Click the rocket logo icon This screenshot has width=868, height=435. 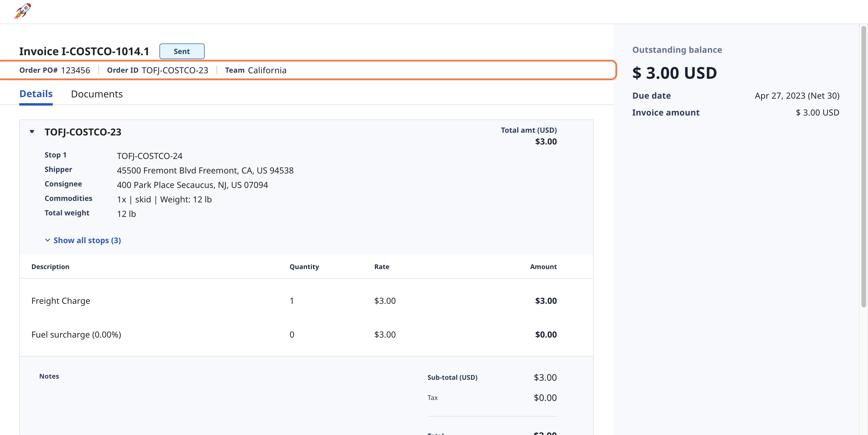(x=22, y=11)
